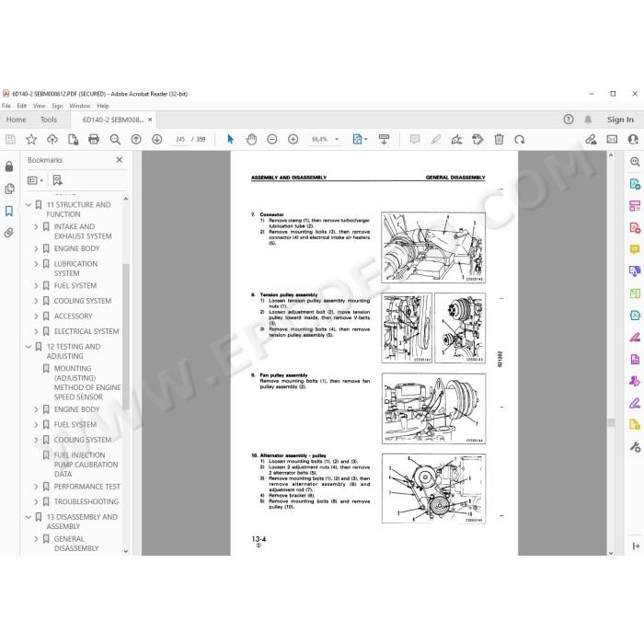
Task: Expand the LUBRICATION SYSTEM bookmark
Action: (36, 264)
